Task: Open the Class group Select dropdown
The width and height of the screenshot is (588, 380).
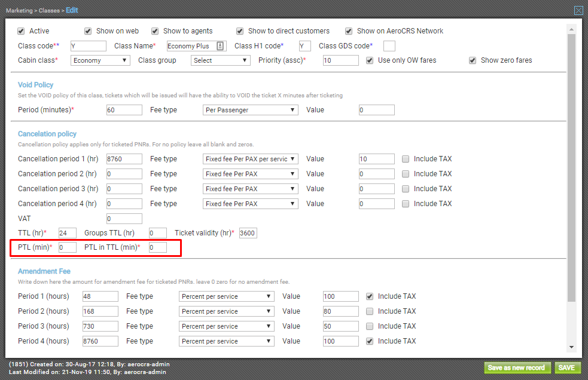Action: point(221,60)
